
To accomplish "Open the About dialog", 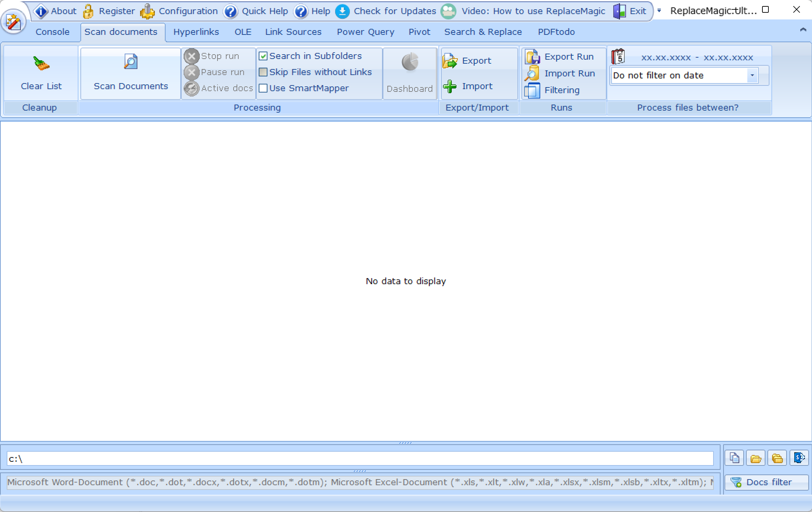I will point(55,11).
